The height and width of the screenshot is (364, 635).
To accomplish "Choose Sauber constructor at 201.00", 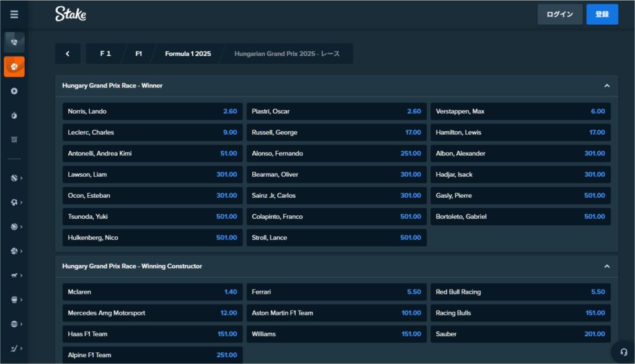I will tap(520, 334).
